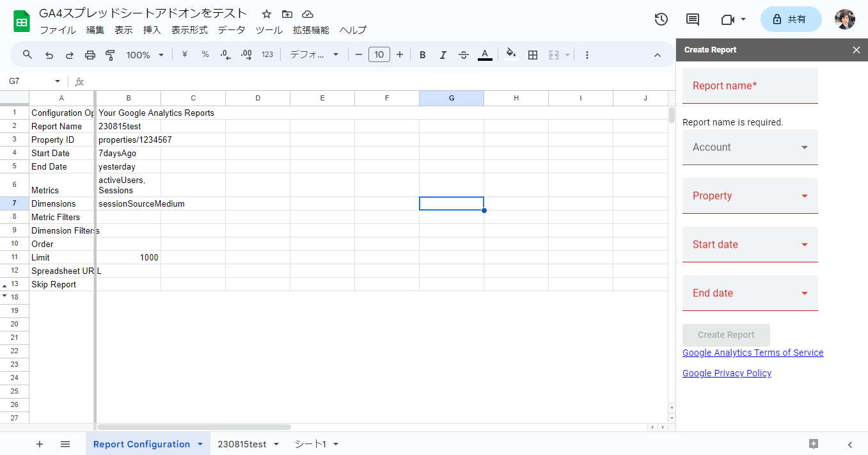Expand the End date dropdown
868x455 pixels.
[x=750, y=293]
